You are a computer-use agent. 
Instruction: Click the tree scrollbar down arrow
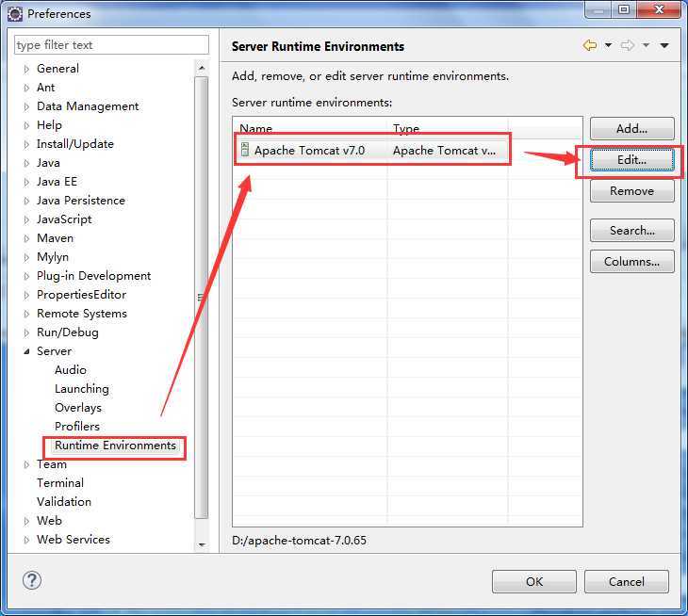(x=202, y=544)
